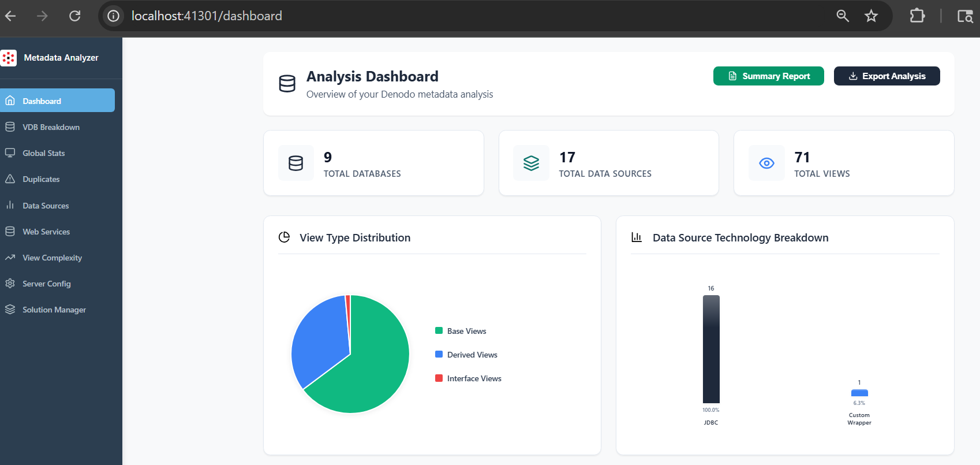The height and width of the screenshot is (465, 980).
Task: Click the Server Config gear icon
Action: 10,283
